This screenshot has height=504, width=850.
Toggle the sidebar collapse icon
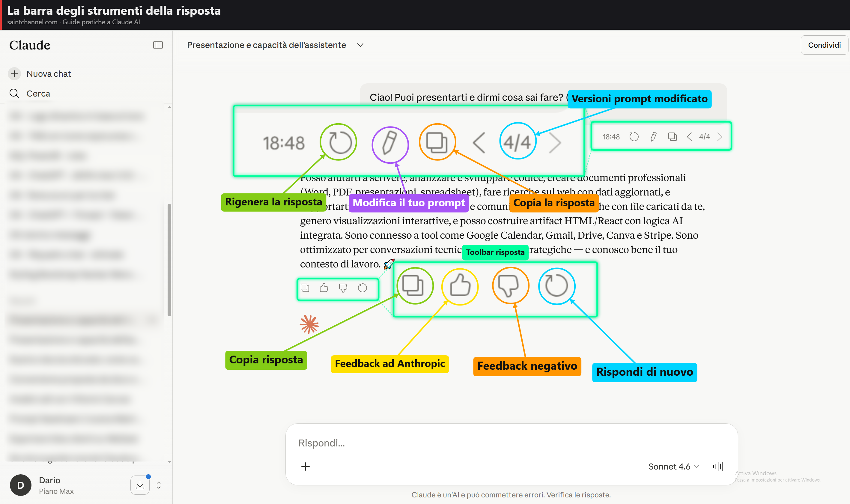point(158,45)
